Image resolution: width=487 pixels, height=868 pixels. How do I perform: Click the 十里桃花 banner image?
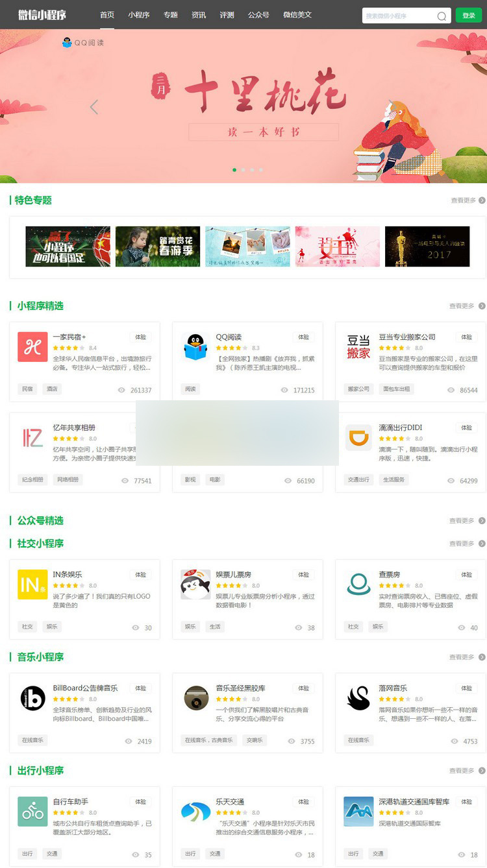point(243,106)
